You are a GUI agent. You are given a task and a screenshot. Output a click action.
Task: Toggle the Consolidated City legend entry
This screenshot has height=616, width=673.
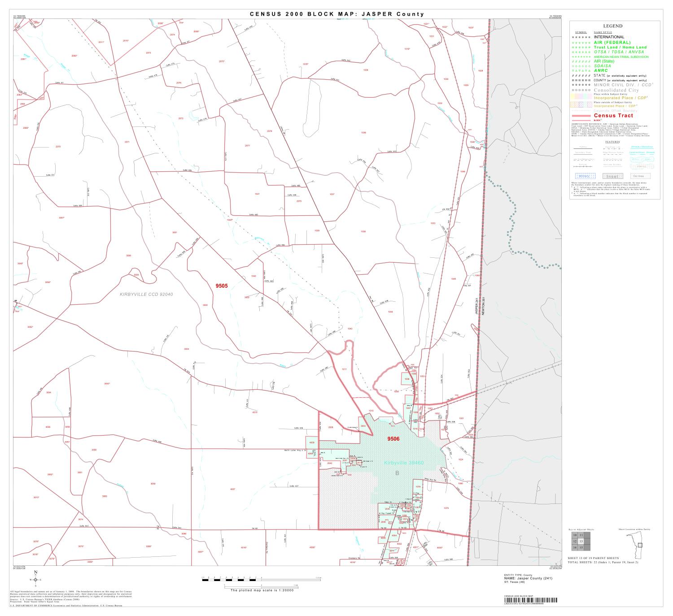tap(580, 90)
